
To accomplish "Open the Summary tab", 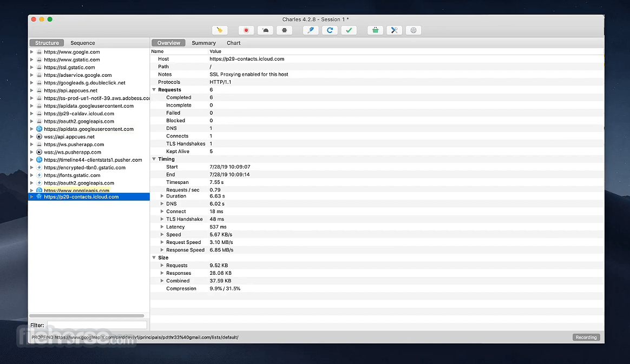I will tap(204, 43).
